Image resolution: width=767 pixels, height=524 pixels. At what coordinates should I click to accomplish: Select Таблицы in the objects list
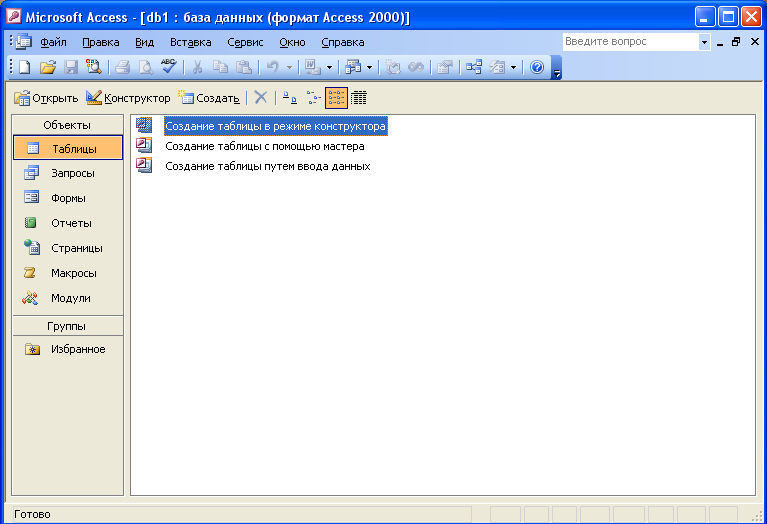(68, 148)
